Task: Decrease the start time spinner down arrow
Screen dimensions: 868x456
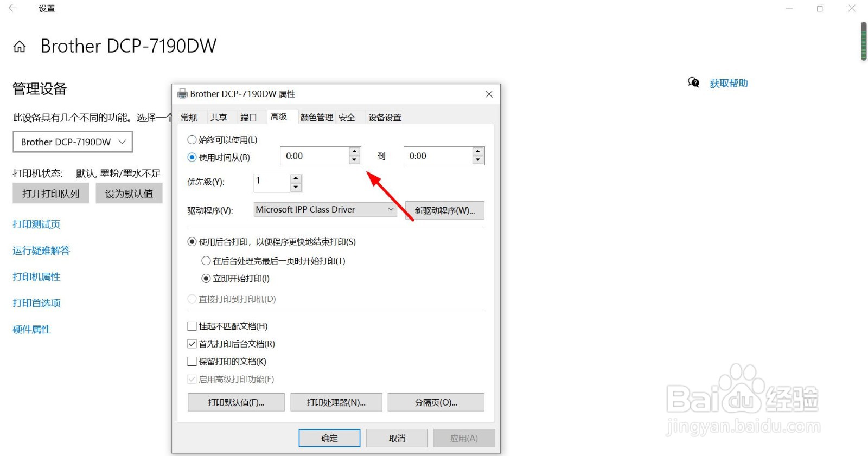Action: (355, 160)
